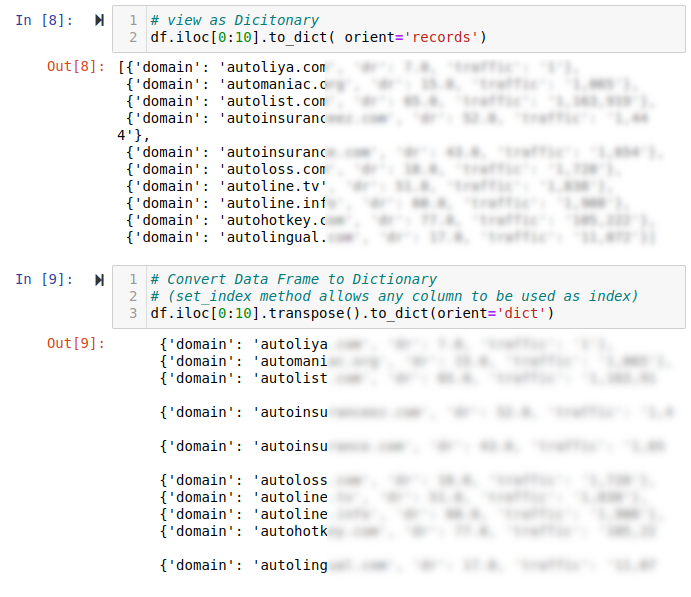
Task: Select the Out[8]: prompt label
Action: [x=76, y=67]
